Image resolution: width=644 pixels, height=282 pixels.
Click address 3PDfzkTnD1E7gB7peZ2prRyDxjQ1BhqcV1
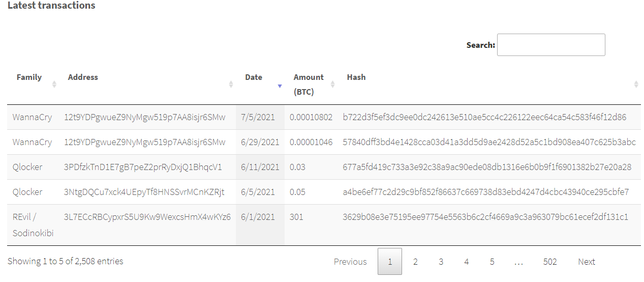143,167
